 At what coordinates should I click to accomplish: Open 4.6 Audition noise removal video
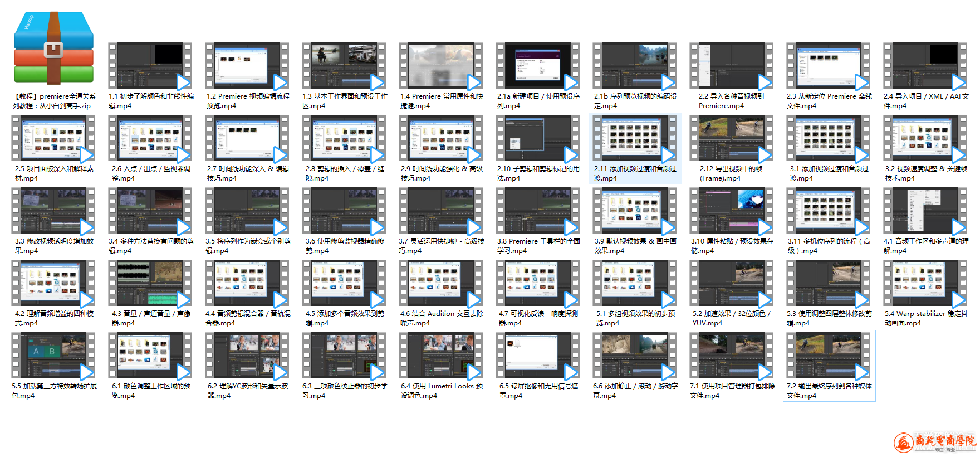tap(441, 283)
